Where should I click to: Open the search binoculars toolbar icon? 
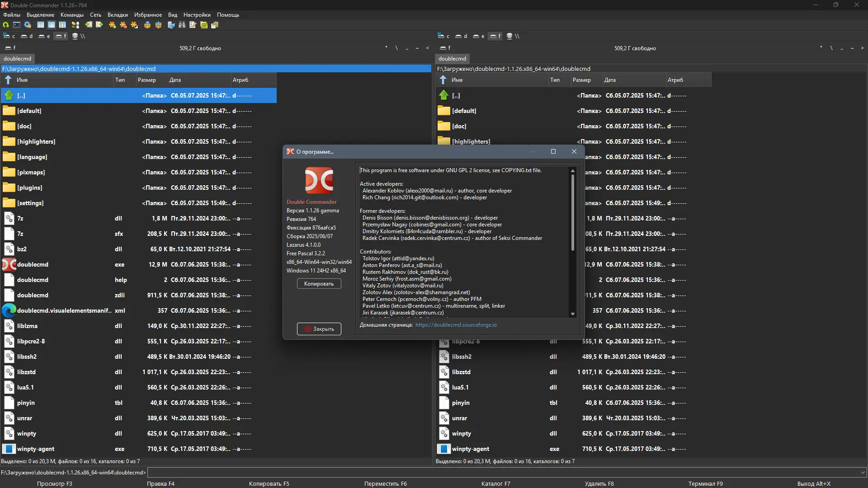tap(182, 25)
